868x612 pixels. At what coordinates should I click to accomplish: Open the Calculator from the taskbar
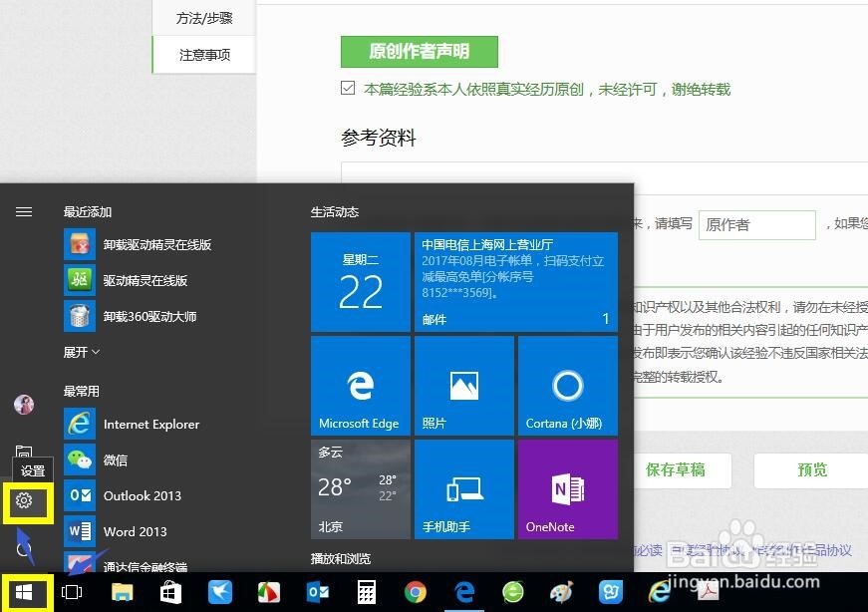(x=367, y=591)
